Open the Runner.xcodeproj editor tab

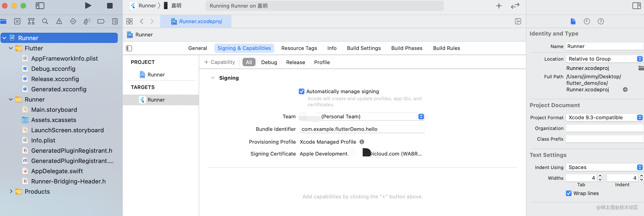(x=196, y=21)
